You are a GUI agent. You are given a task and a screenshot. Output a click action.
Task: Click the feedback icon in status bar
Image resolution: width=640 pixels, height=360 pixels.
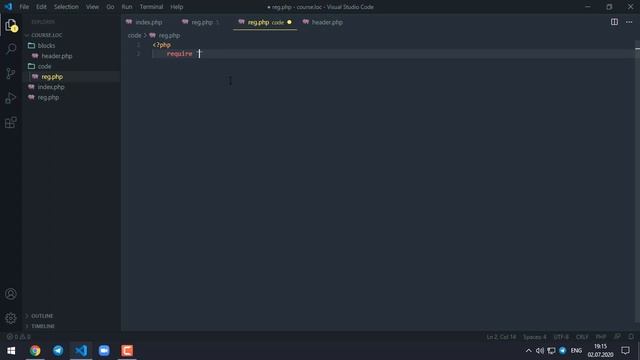coord(618,337)
